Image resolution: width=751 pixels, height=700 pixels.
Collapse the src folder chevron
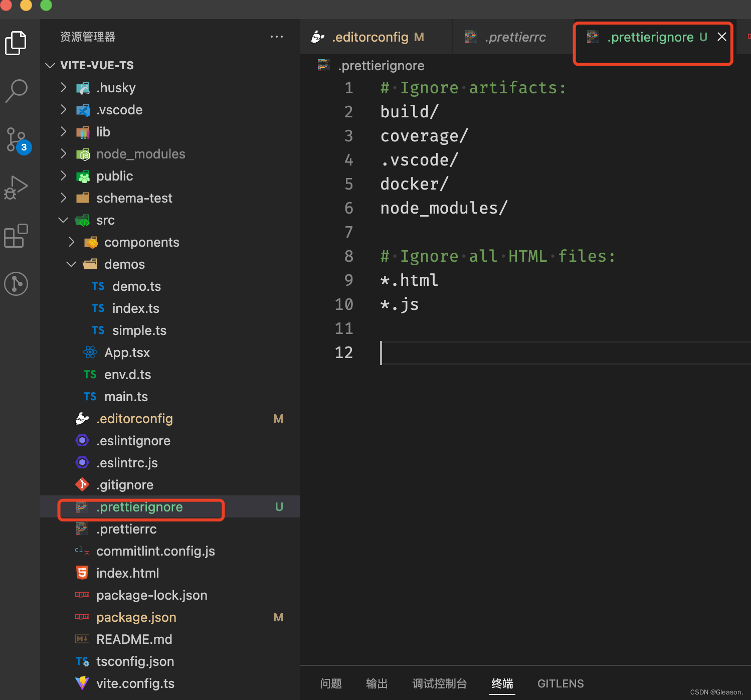pyautogui.click(x=63, y=220)
